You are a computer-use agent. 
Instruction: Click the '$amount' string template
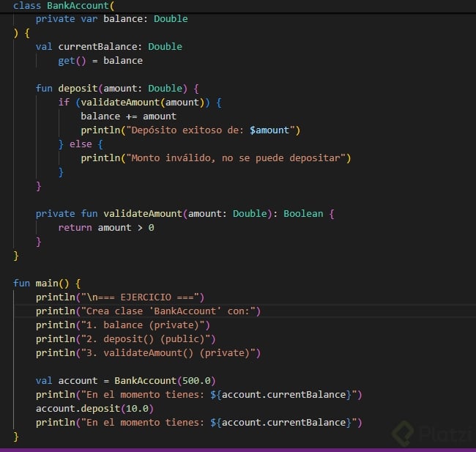(269, 130)
